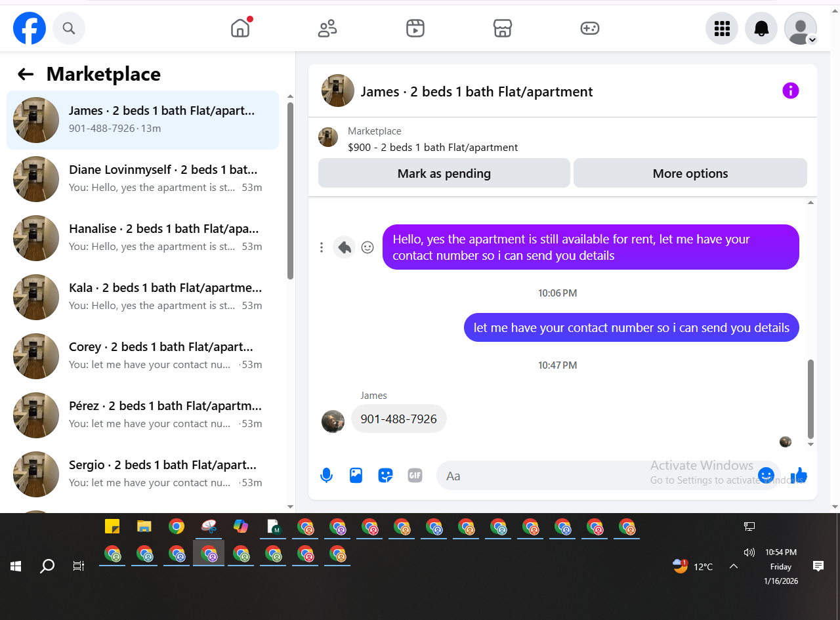This screenshot has height=620, width=840.
Task: Open the Marketplace storefront icon in top bar
Action: coord(503,28)
